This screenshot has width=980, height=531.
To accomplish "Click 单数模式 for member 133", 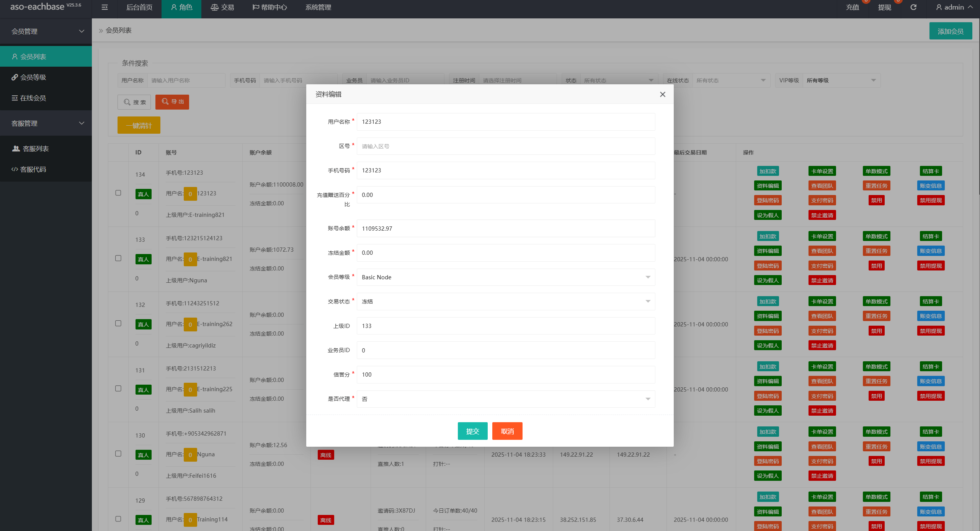I will 876,236.
